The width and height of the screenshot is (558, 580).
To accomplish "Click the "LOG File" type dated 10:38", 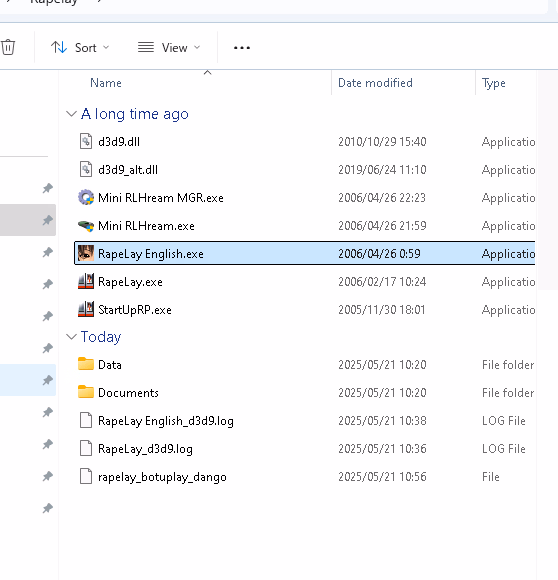I will point(504,421).
